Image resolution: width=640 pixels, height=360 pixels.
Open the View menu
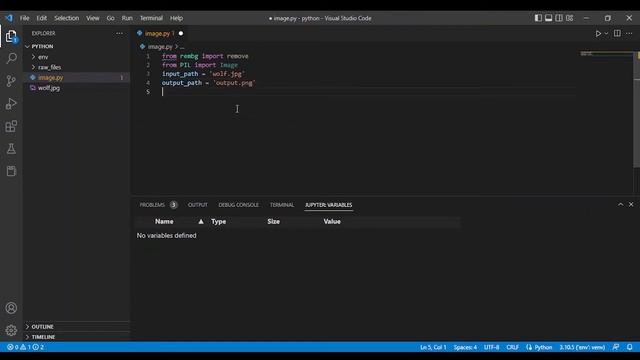tap(93, 18)
